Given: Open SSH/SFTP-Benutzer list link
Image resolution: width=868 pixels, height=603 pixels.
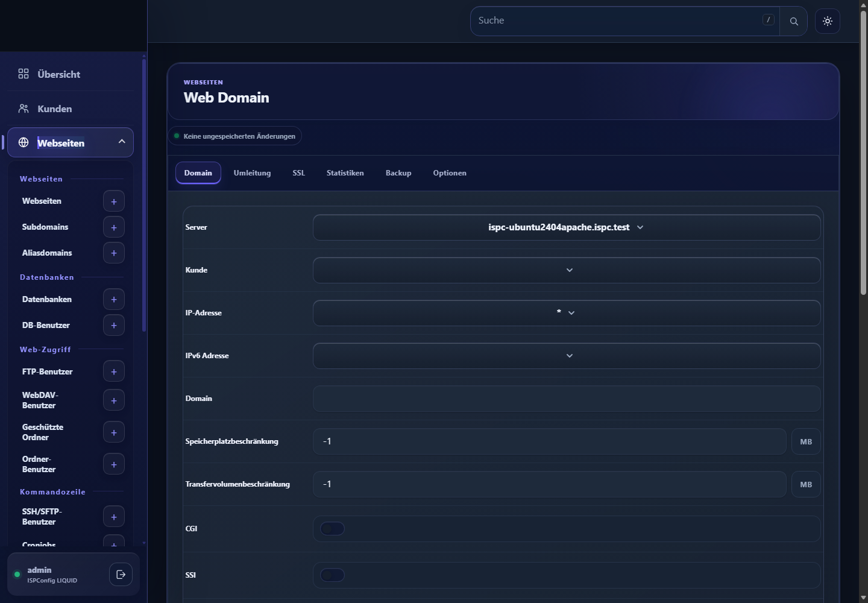Looking at the screenshot, I should click(x=42, y=517).
